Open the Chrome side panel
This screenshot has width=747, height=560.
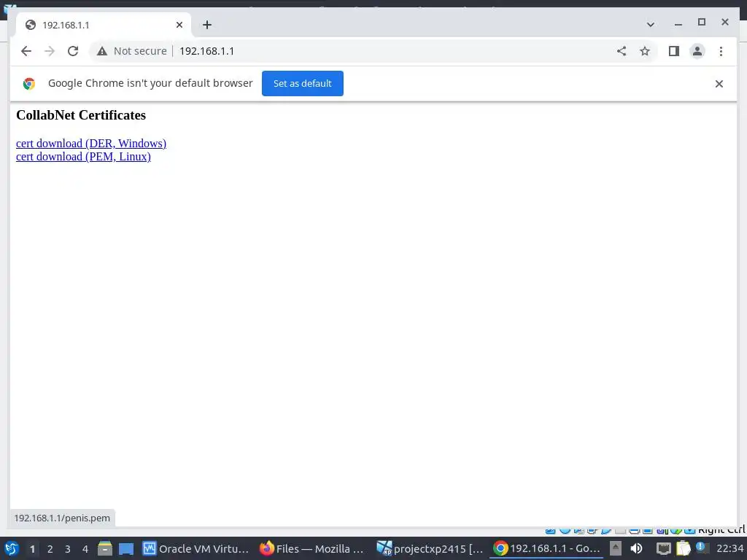coord(673,51)
